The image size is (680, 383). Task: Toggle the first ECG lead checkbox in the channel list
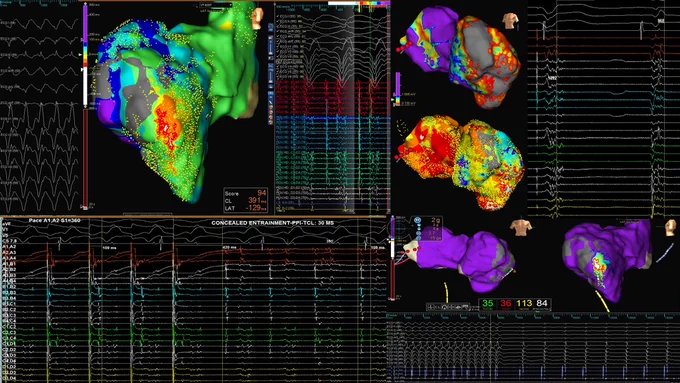(x=278, y=16)
